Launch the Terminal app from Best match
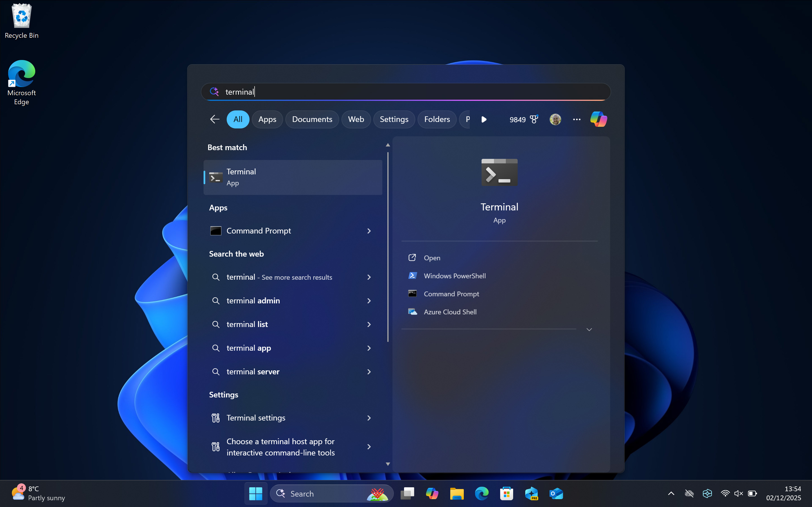This screenshot has width=812, height=507. click(292, 177)
